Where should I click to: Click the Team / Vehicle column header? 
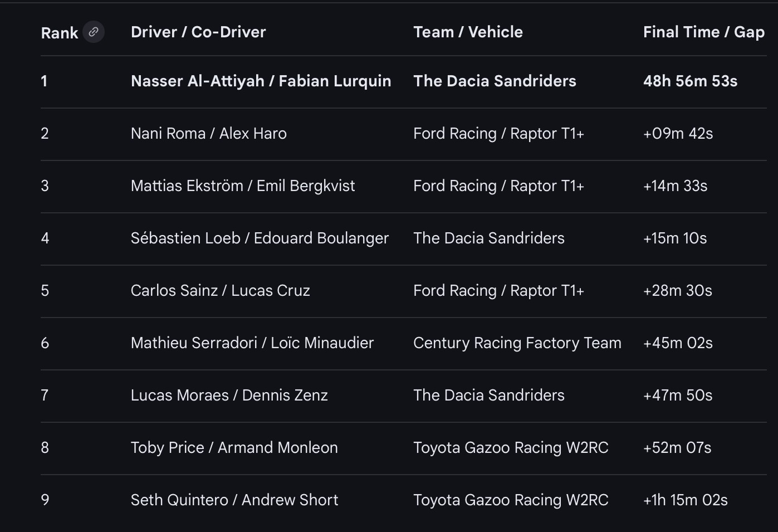tap(468, 32)
